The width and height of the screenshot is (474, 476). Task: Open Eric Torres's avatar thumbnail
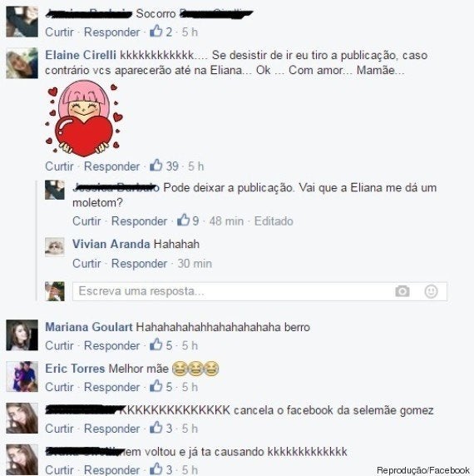[22, 377]
